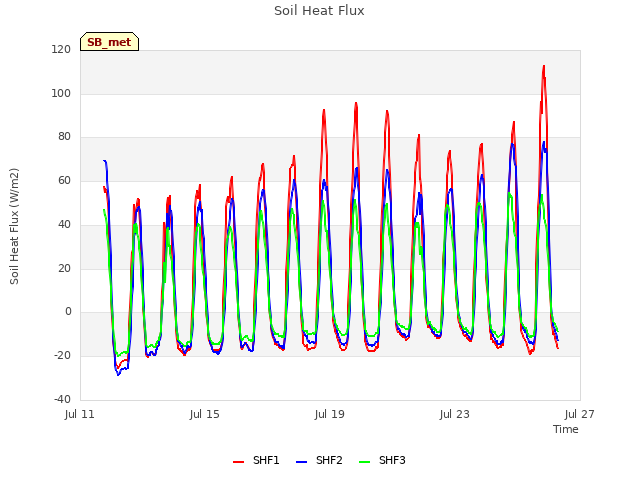Toggle the SHF3 legend entry
The image size is (640, 480).
coord(382,461)
